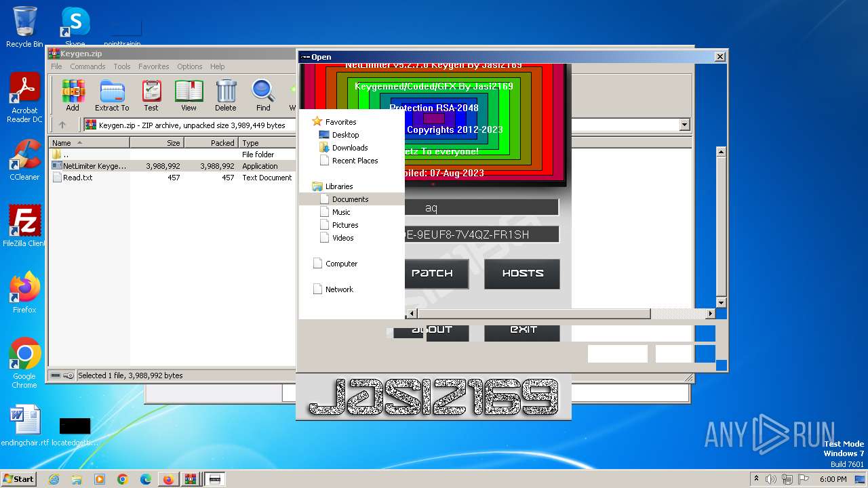
Task: Select the NetLimiter Keygen application row
Action: [172, 166]
